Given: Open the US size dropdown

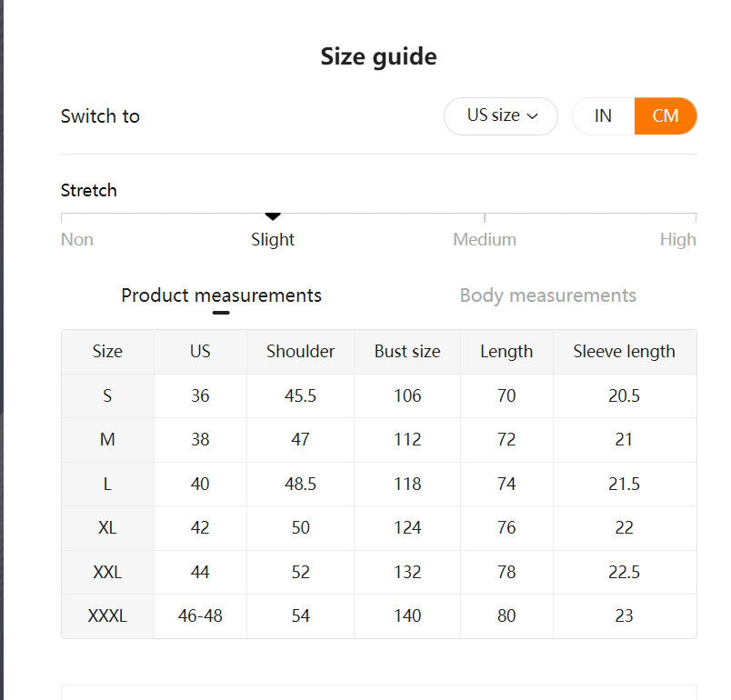Looking at the screenshot, I should (x=500, y=115).
